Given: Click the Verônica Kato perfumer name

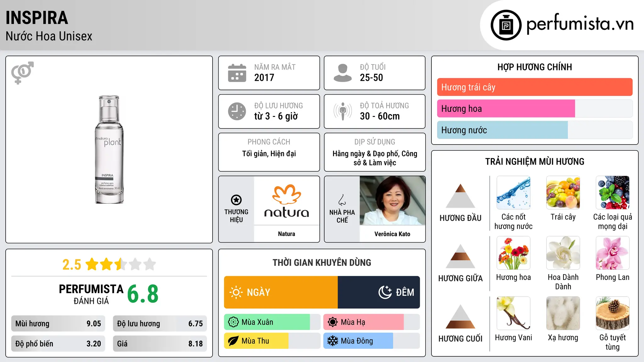Looking at the screenshot, I should click(392, 234).
